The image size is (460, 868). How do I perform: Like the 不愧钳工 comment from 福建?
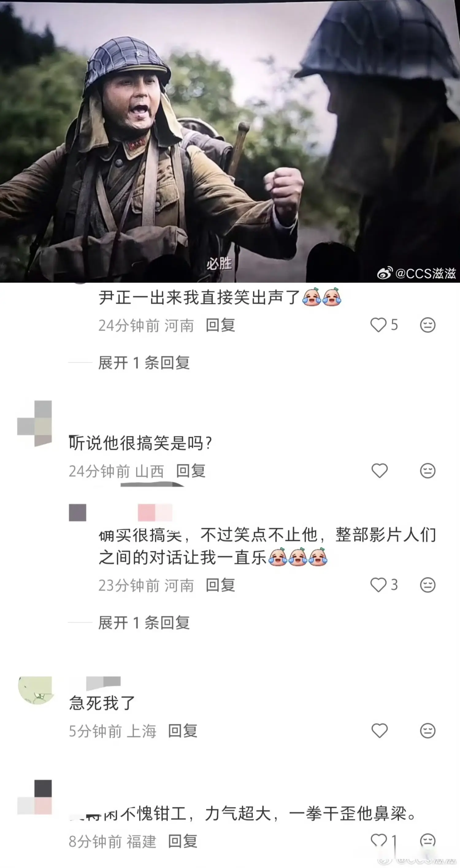pos(378,841)
